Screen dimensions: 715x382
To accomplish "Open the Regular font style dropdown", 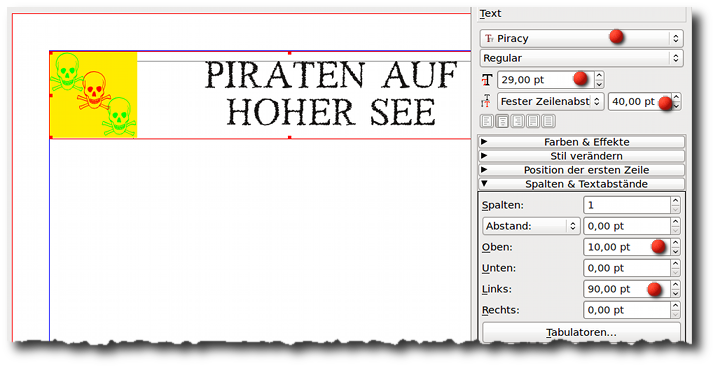I will pyautogui.click(x=581, y=58).
